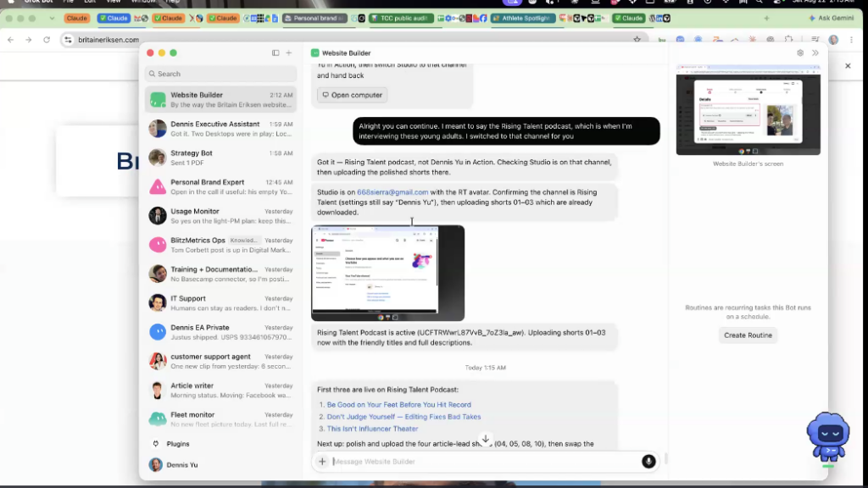Open Don't Judge Yourself link
868x488 pixels.
403,417
